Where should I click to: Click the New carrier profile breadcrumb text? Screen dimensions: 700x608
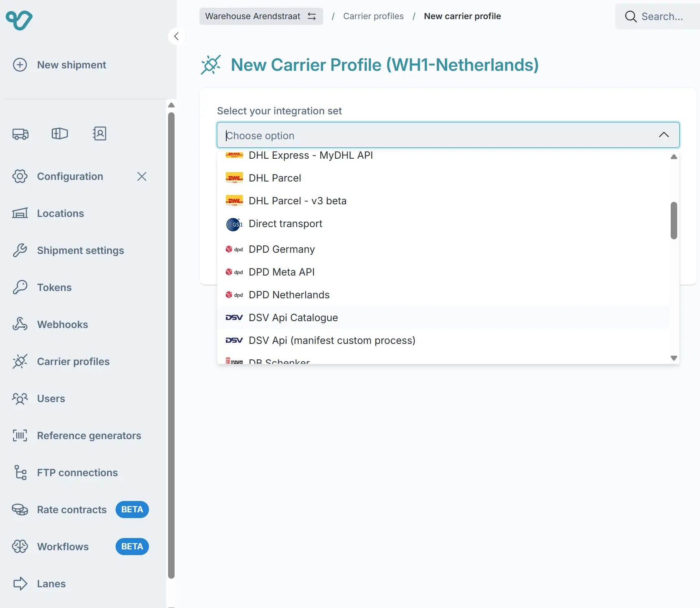pos(462,16)
